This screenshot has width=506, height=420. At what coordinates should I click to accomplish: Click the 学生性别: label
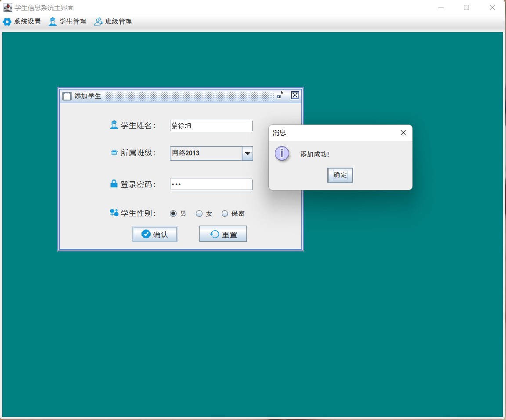point(138,213)
